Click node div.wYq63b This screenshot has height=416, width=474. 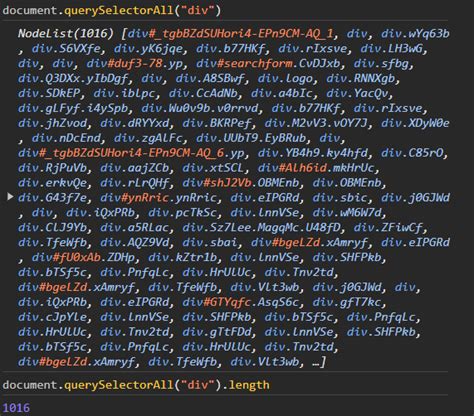pyautogui.click(x=415, y=33)
